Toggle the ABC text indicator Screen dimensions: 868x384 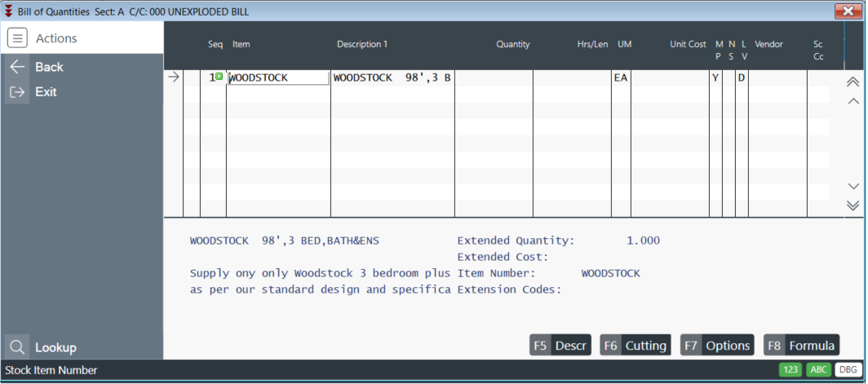pos(819,370)
